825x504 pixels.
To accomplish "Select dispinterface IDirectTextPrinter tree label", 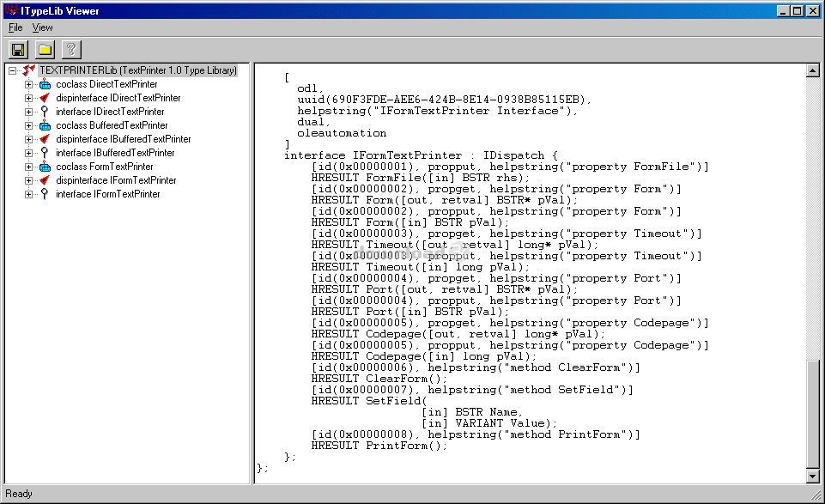I will tap(118, 98).
